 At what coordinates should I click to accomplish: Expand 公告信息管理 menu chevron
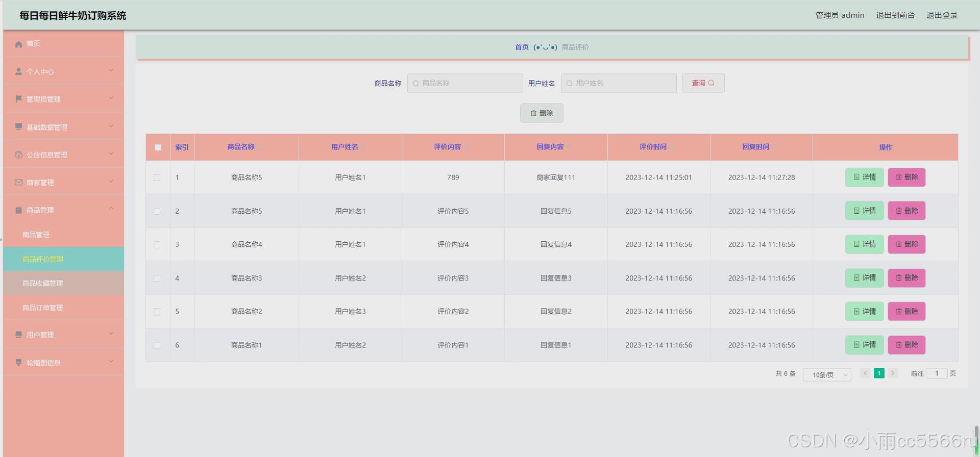(111, 153)
